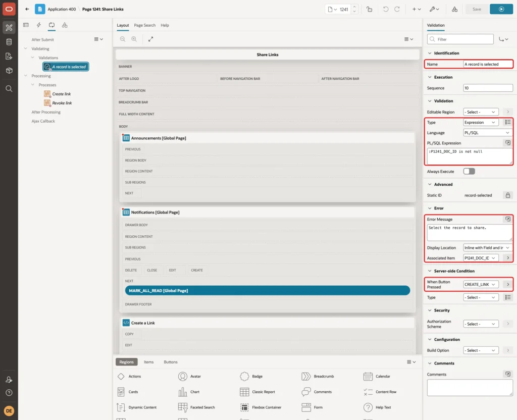Image resolution: width=517 pixels, height=420 pixels.
Task: Go to the P1241_DOC_ID associated item arrow
Action: [x=508, y=258]
